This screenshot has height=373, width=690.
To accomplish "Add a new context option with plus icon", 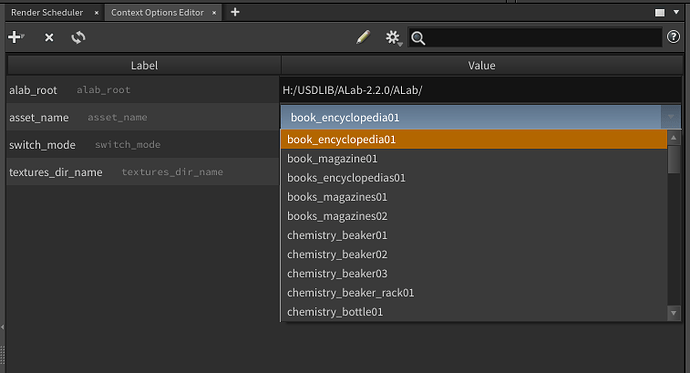I will 15,37.
